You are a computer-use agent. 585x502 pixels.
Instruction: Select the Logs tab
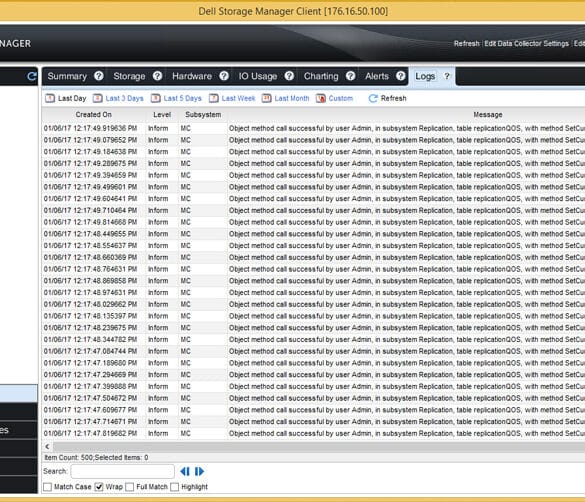pyautogui.click(x=425, y=76)
